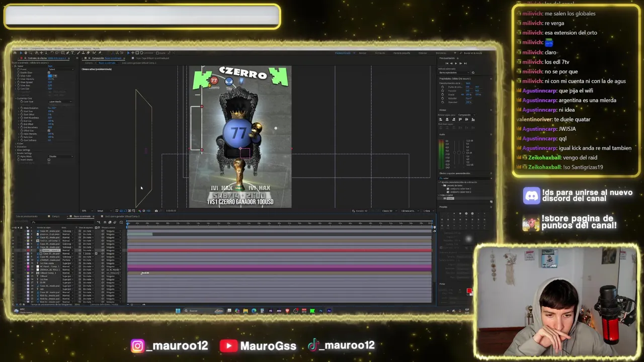644x362 pixels.
Task: Expand Glow Settings group
Action: click(x=16, y=150)
